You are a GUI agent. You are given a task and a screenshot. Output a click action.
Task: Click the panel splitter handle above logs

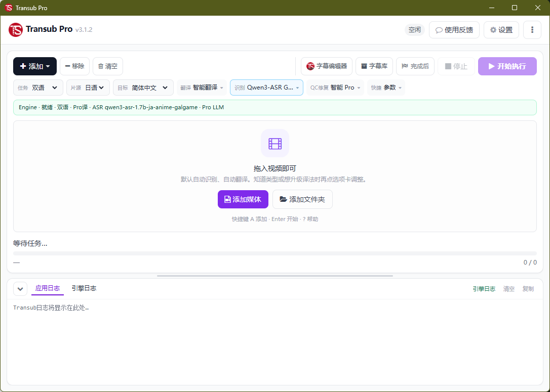[x=275, y=276]
